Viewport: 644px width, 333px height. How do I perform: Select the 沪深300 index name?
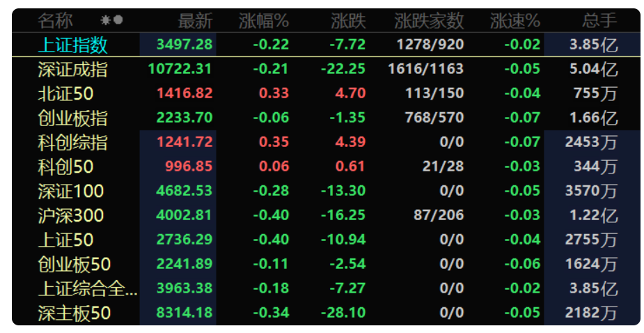click(x=70, y=215)
